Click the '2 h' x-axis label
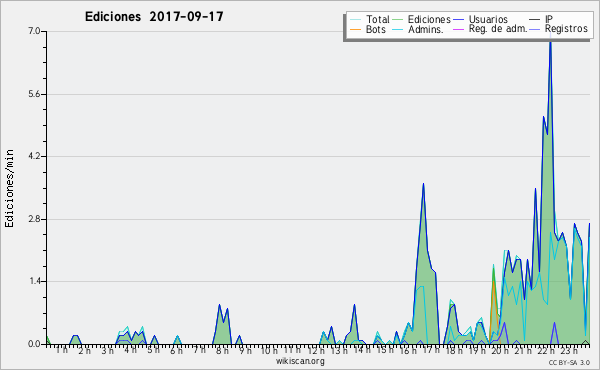The image size is (600, 370). pos(84,350)
